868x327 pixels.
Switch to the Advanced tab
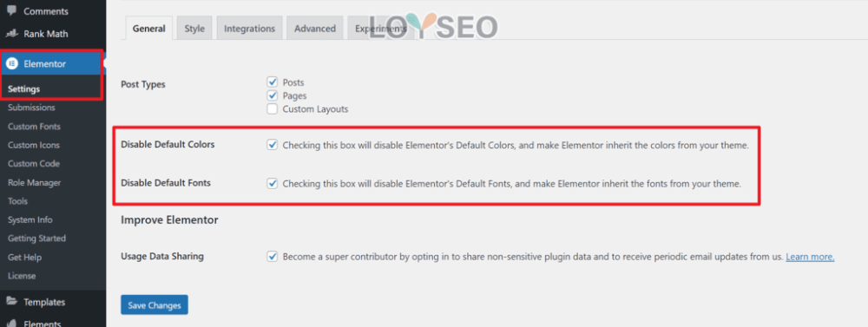point(315,29)
